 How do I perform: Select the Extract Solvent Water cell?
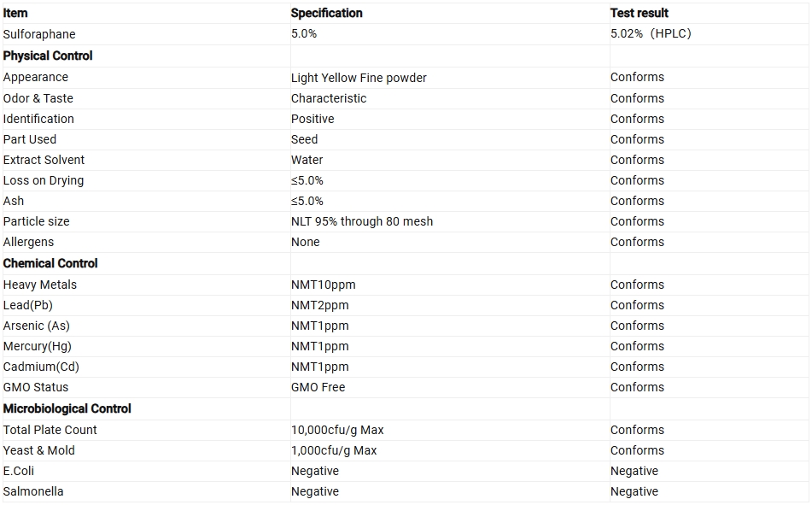[x=307, y=160]
